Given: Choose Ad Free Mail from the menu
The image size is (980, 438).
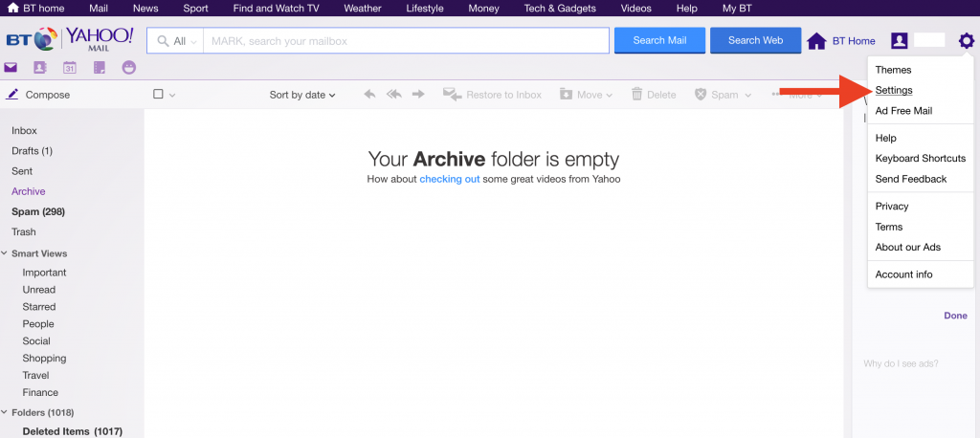Looking at the screenshot, I should 903,111.
